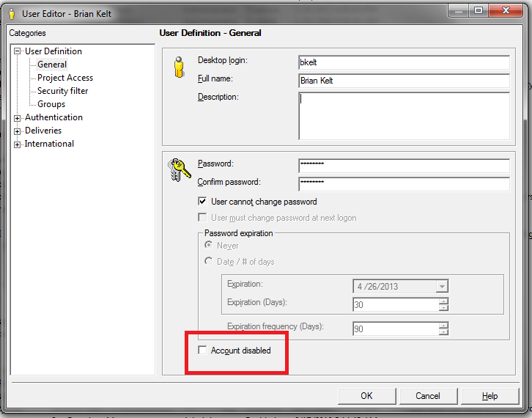532x418 pixels.
Task: Decrease Expiration frequency with down arrow
Action: pos(443,331)
